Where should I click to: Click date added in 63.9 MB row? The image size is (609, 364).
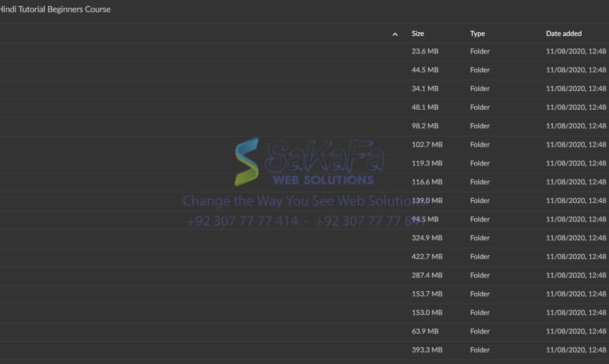(x=576, y=331)
